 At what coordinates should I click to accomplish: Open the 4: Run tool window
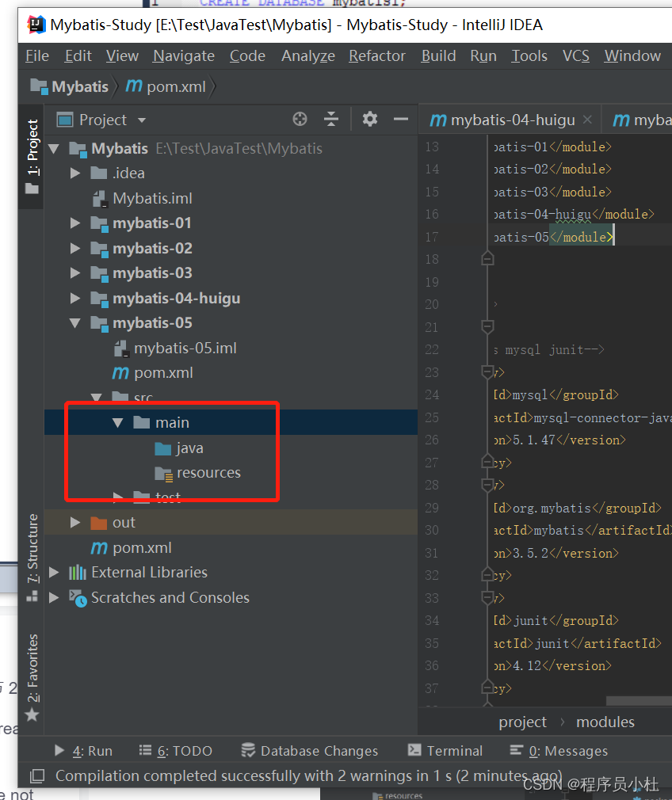(84, 751)
